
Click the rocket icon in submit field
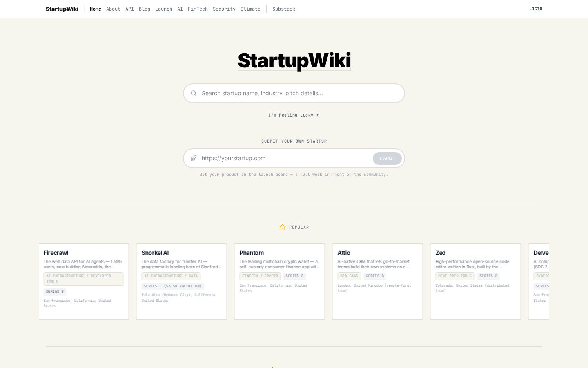click(194, 158)
